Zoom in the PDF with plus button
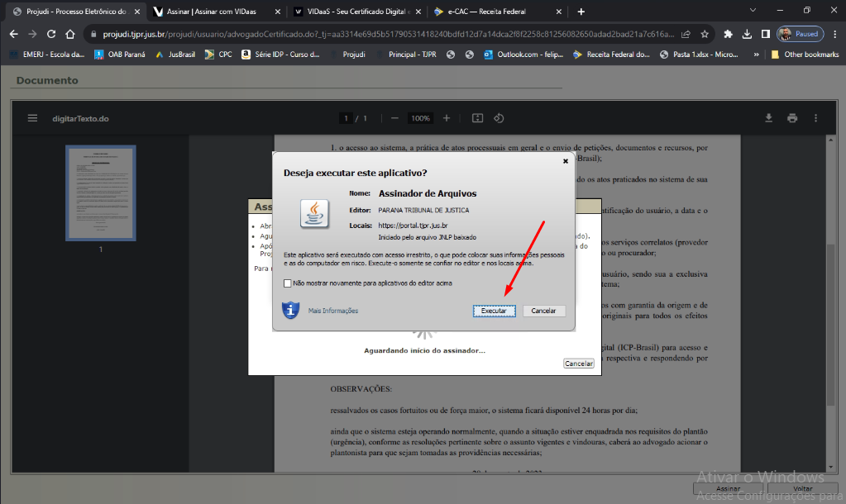The height and width of the screenshot is (504, 846). (447, 118)
